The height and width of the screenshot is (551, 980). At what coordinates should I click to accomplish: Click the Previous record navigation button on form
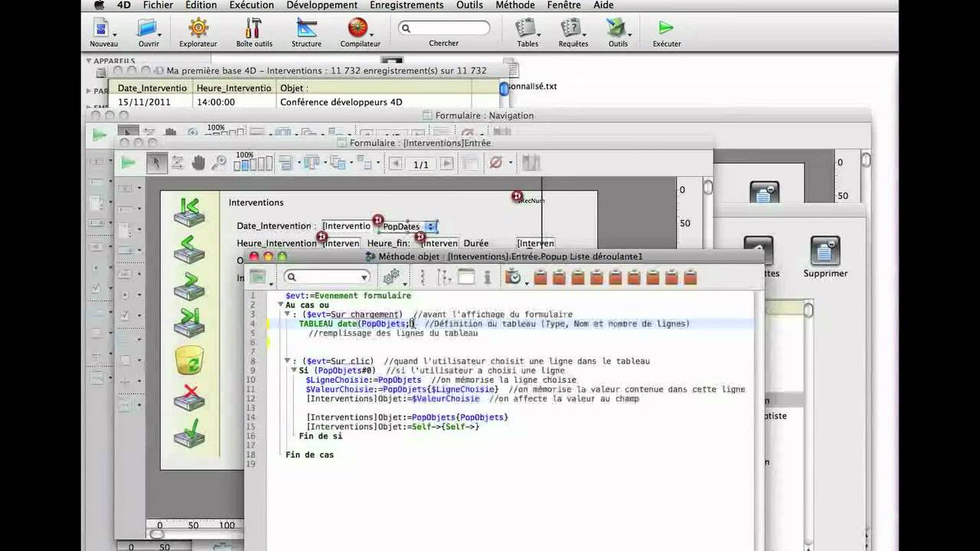click(189, 249)
